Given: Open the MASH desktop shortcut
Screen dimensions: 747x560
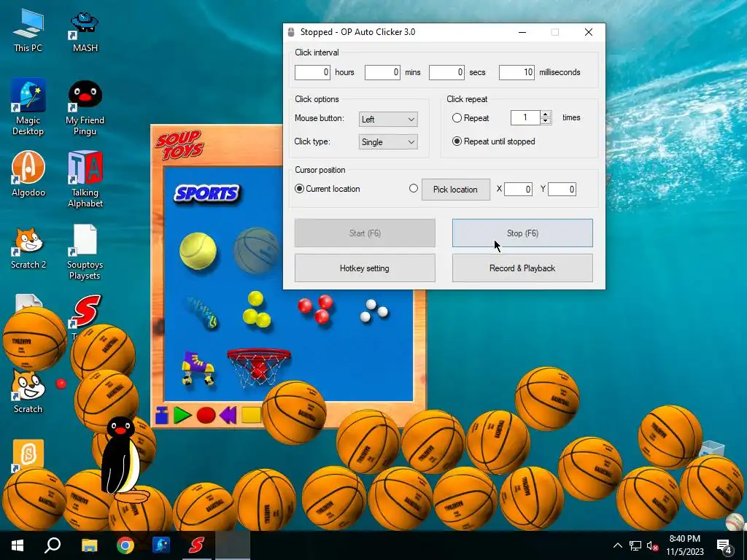Looking at the screenshot, I should (x=85, y=32).
